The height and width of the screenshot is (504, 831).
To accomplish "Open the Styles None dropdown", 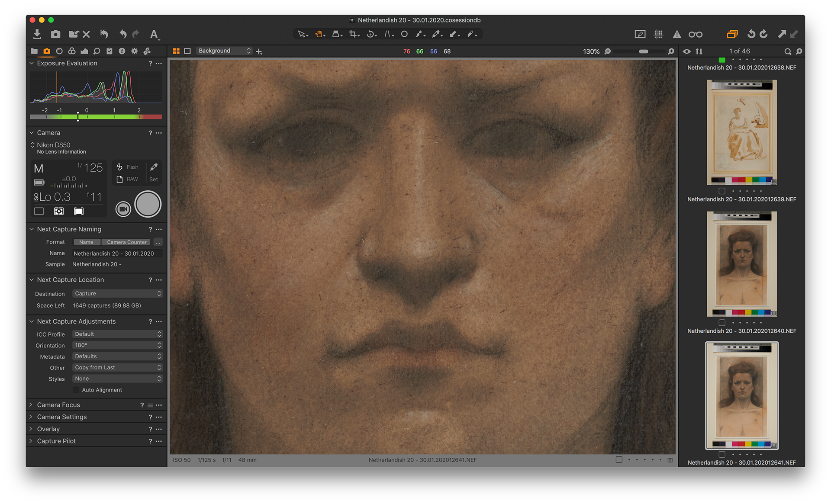I will click(117, 379).
